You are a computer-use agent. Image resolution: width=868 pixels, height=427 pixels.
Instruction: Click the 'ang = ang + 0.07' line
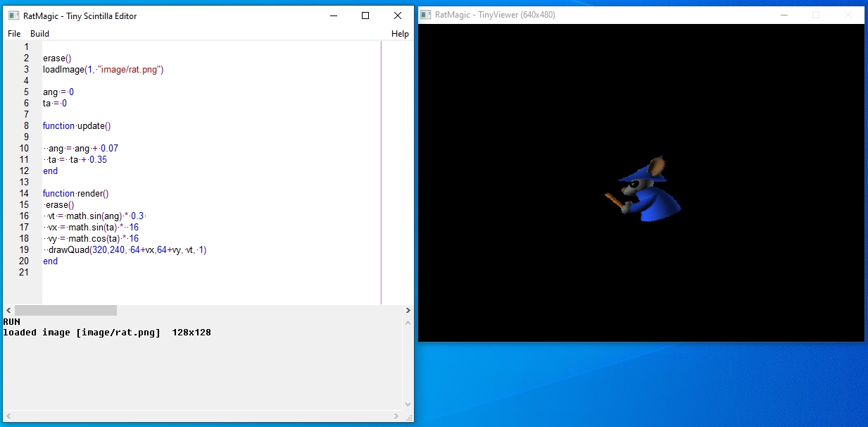click(x=83, y=148)
